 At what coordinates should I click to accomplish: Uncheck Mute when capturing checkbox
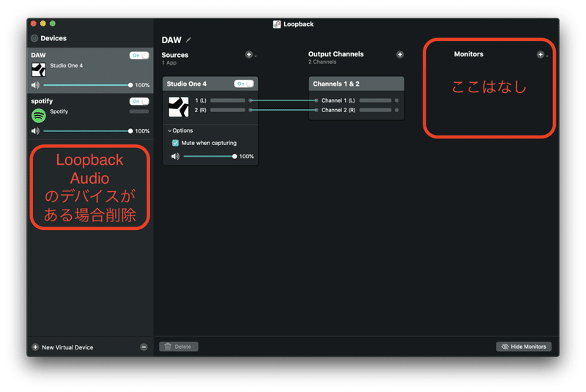[x=175, y=143]
